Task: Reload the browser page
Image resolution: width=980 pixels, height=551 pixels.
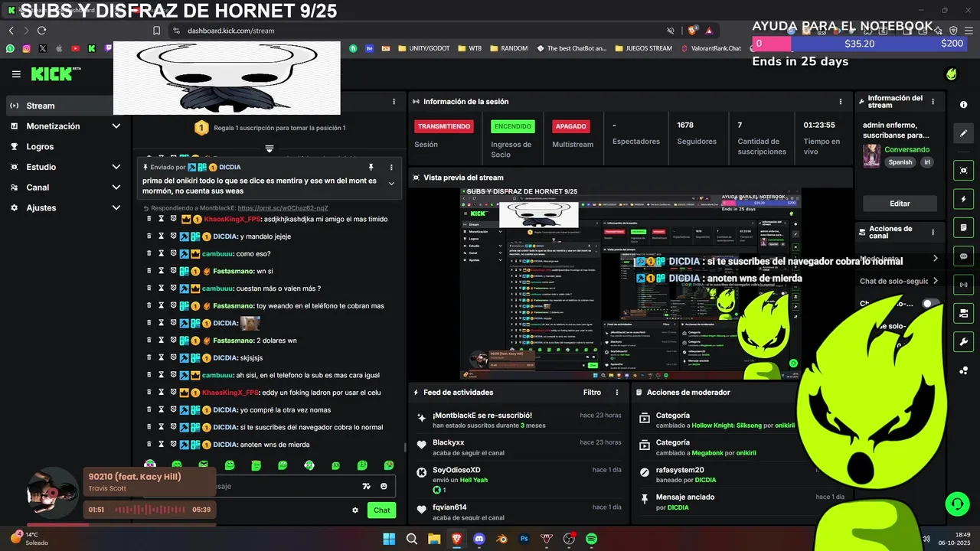Action: click(41, 31)
